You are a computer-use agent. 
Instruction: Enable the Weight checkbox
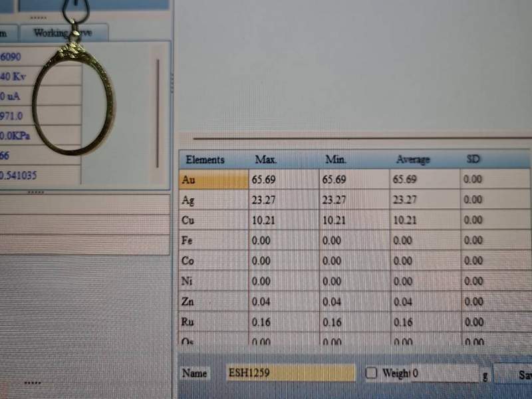pos(371,373)
